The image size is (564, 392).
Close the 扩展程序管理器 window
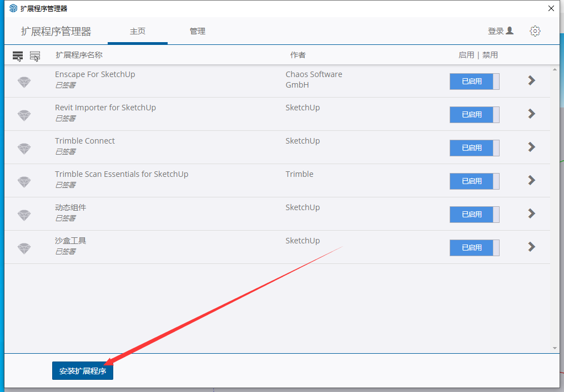[x=551, y=8]
